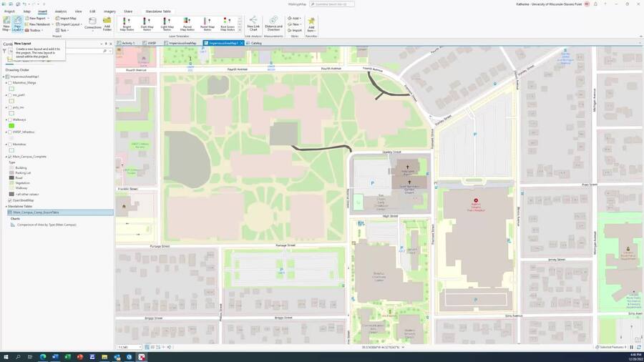Click the Add Item favorites star
644x362 pixels.
pos(311,24)
